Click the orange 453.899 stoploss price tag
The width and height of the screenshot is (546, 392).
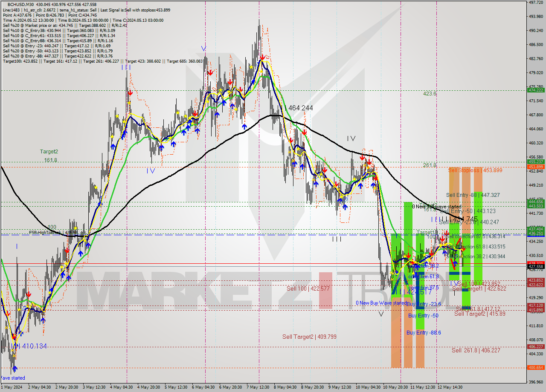536,167
